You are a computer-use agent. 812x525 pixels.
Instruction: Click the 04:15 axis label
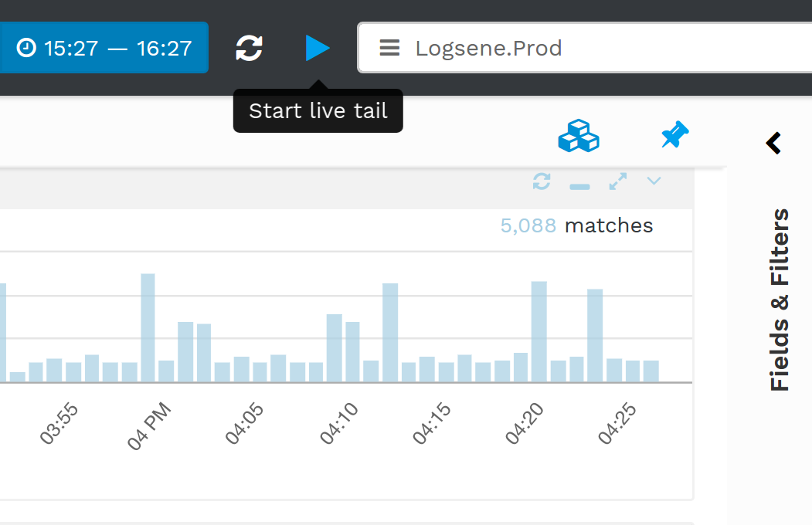click(x=432, y=423)
